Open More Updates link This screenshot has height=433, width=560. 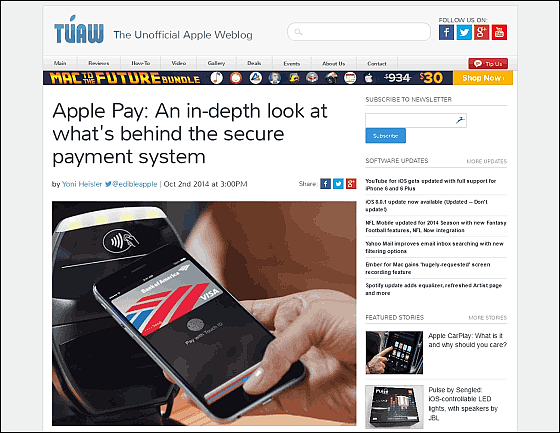(x=487, y=161)
